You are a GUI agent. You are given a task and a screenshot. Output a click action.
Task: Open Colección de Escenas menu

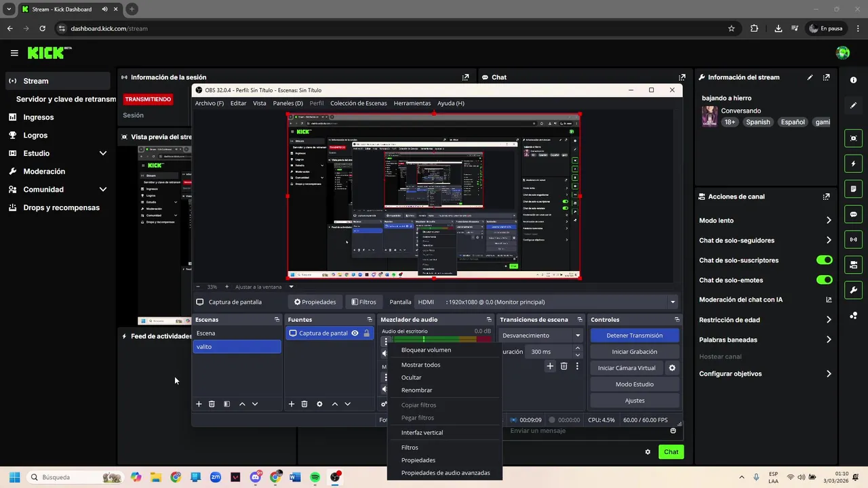coord(358,103)
